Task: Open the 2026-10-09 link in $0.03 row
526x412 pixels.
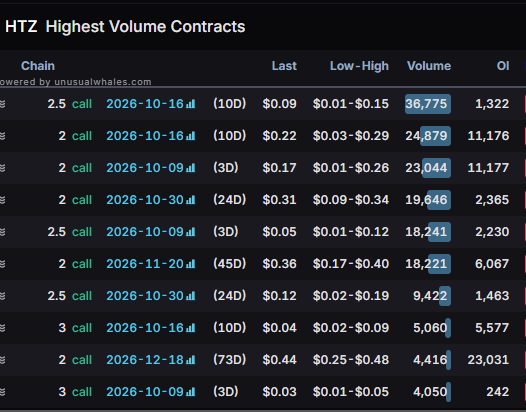Action: (145, 392)
